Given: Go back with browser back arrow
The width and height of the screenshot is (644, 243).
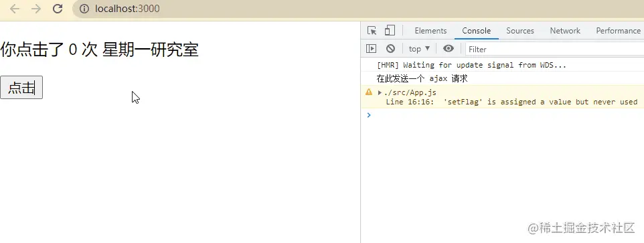Looking at the screenshot, I should tap(15, 9).
